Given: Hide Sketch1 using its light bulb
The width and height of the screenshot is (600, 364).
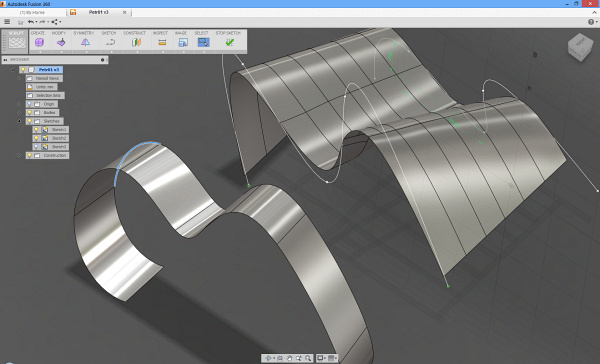Looking at the screenshot, I should (x=36, y=130).
